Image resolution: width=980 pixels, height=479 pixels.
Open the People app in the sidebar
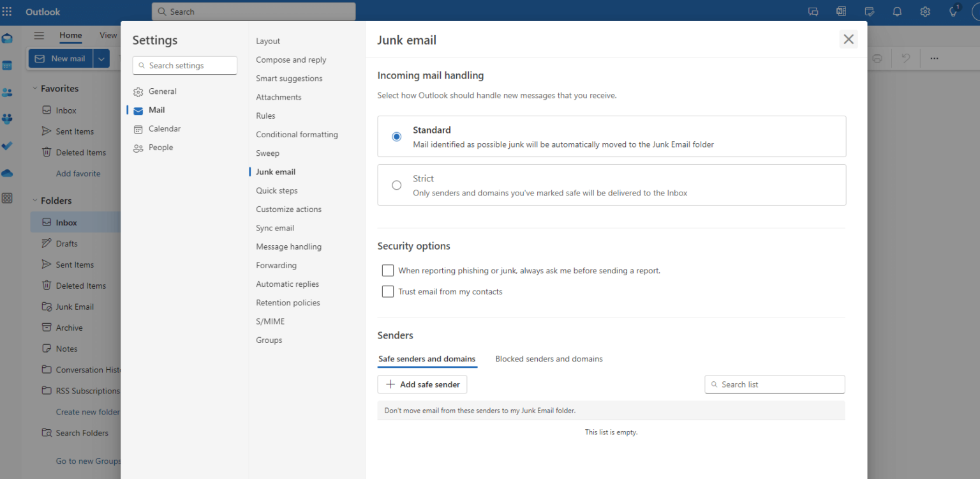(x=8, y=92)
